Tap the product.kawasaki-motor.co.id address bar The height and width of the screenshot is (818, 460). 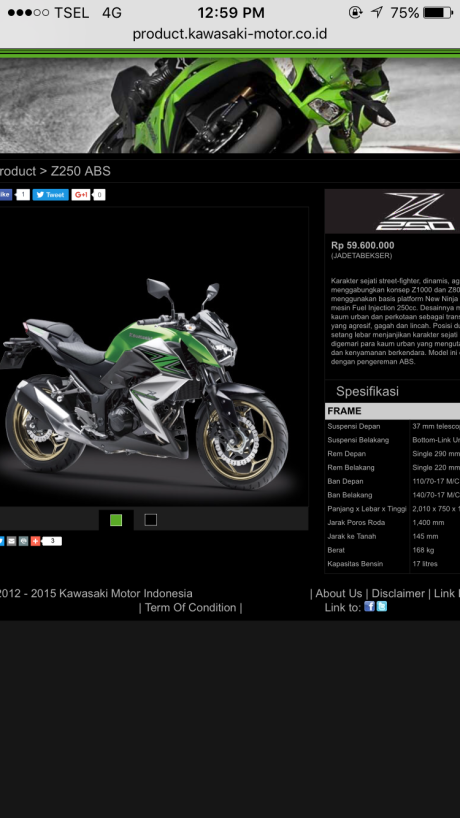coord(229,34)
